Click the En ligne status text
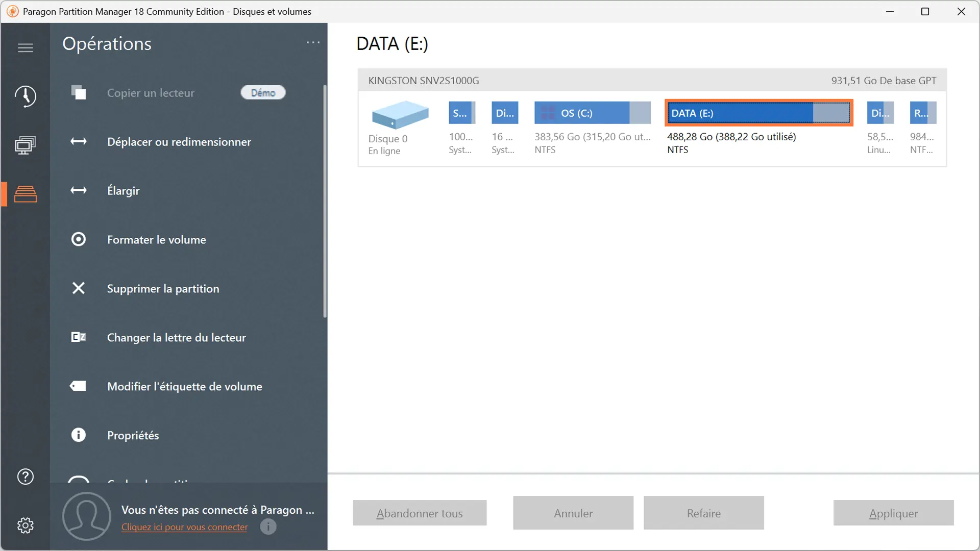980x551 pixels. (x=384, y=151)
